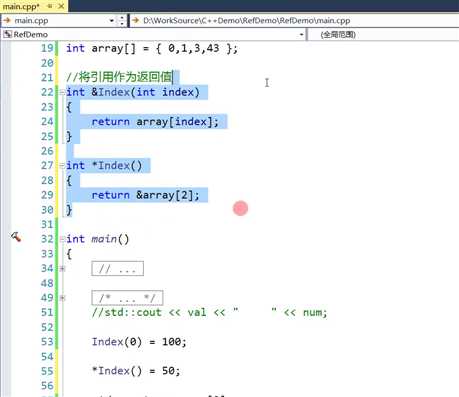Open the main.cpp file dropdown
Viewport: 459px width, 397px height.
click(112, 21)
